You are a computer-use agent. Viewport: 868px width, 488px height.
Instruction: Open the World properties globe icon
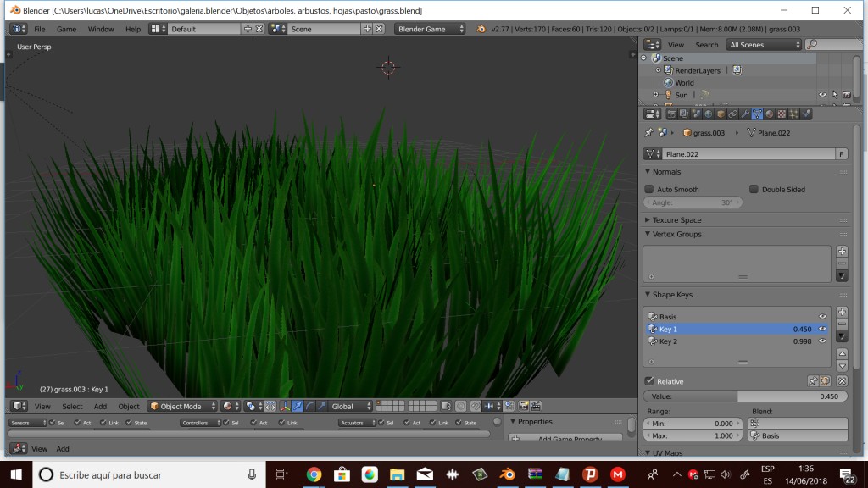706,114
